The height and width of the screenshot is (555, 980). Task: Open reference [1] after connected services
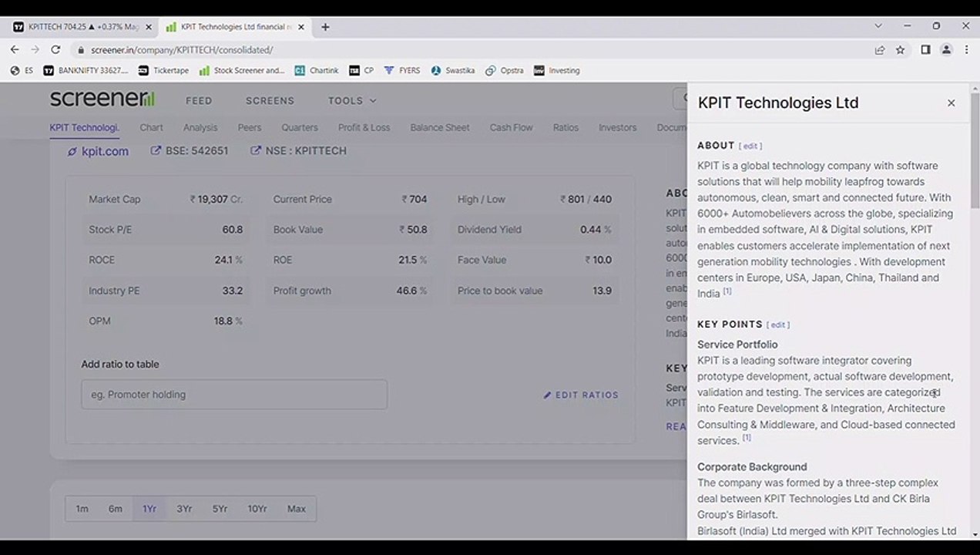pos(747,437)
